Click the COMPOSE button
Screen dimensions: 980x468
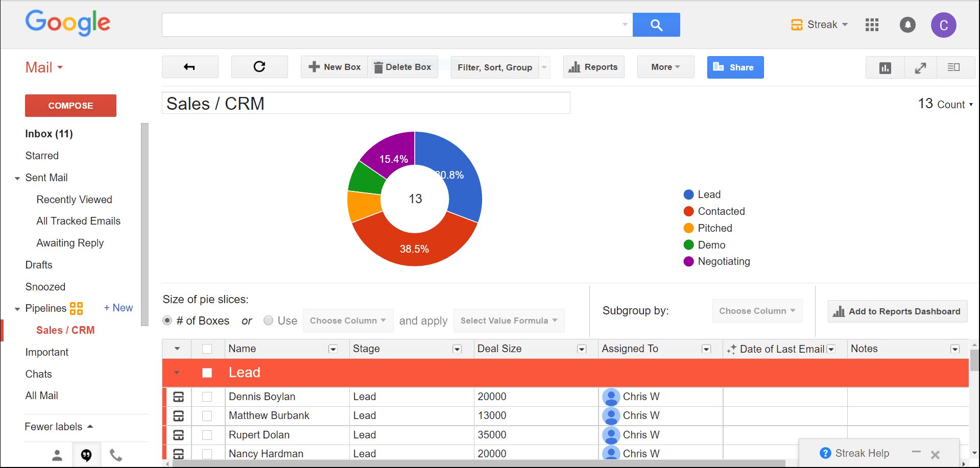point(70,106)
